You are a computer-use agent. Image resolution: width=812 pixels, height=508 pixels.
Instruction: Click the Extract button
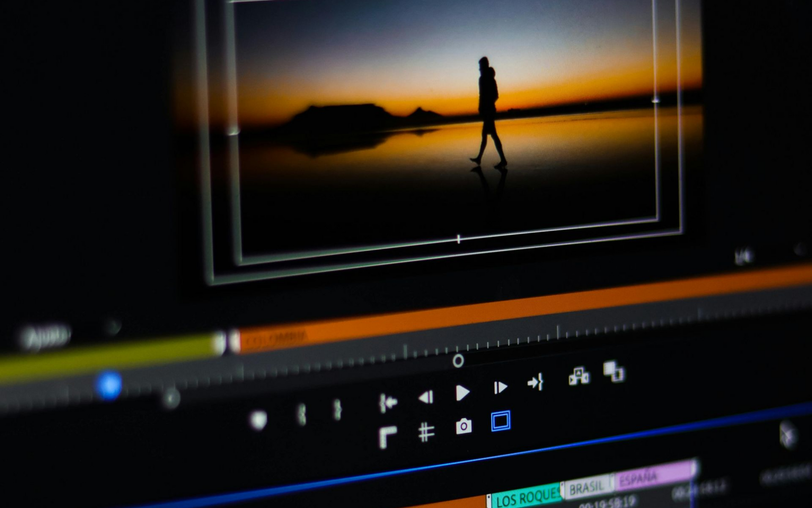click(x=613, y=371)
